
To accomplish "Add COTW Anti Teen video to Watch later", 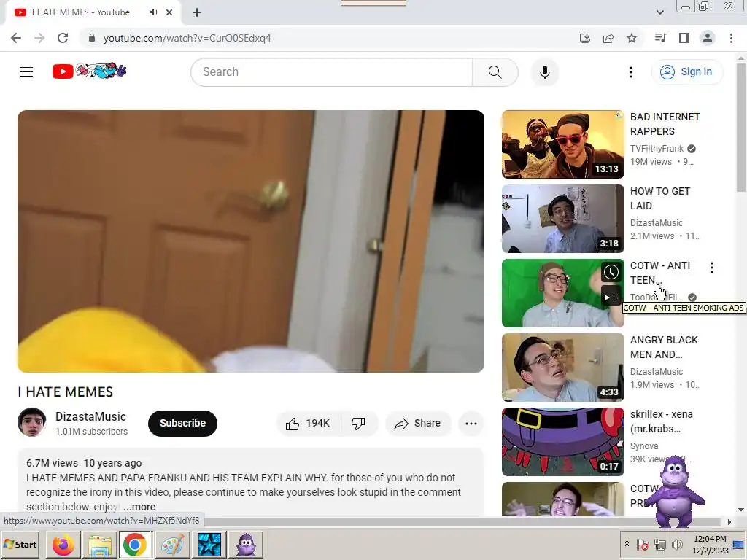I will point(611,273).
